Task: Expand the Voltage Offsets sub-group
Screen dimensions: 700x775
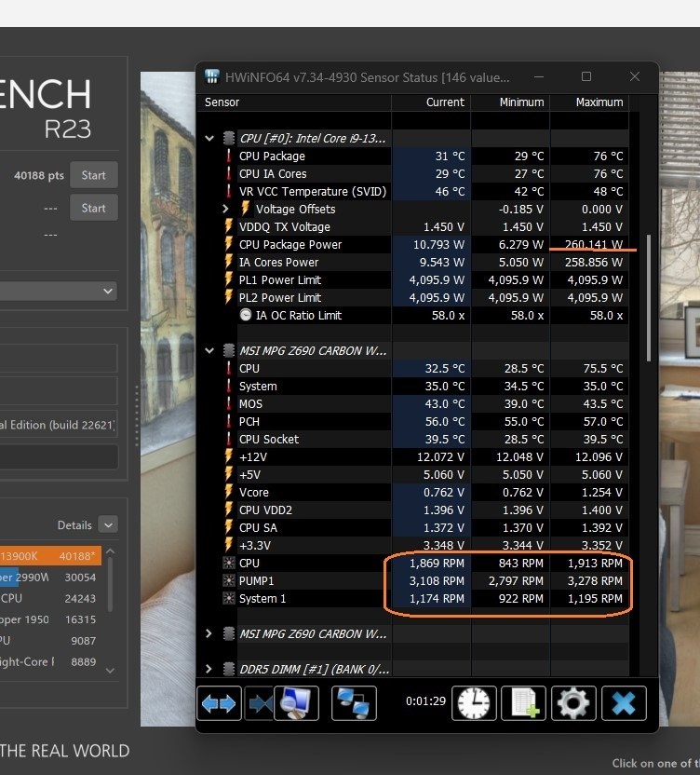Action: [x=225, y=209]
